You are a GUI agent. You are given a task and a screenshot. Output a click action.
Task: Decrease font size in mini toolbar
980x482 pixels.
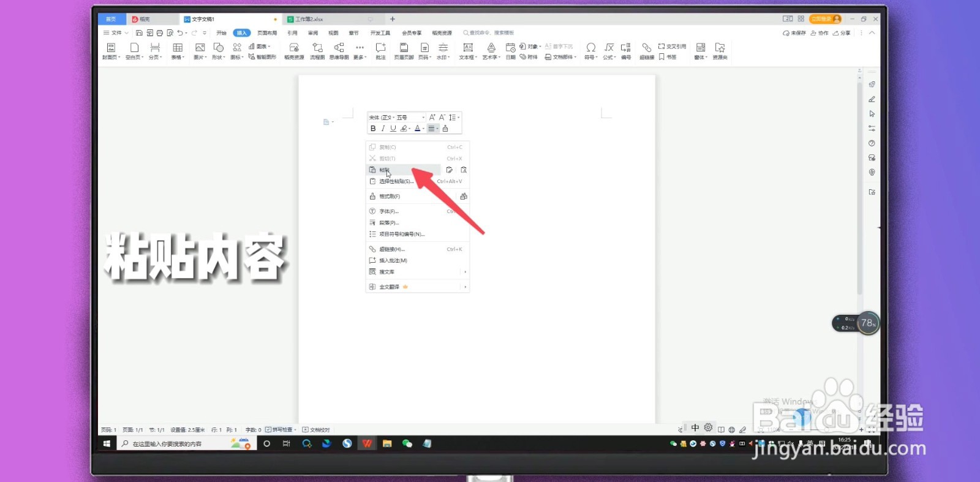click(x=442, y=118)
